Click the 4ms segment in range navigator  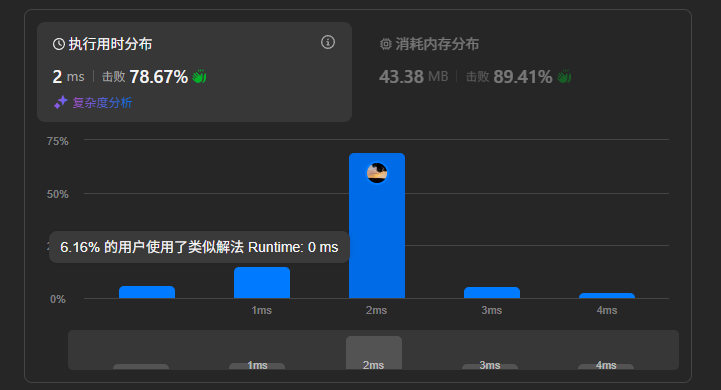click(x=606, y=366)
